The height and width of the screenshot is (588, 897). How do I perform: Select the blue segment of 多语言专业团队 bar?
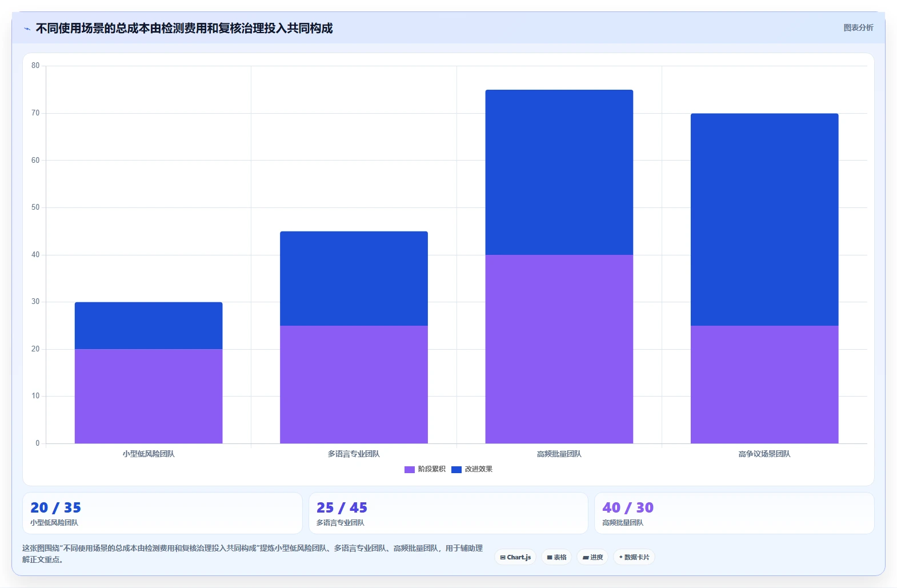point(354,278)
